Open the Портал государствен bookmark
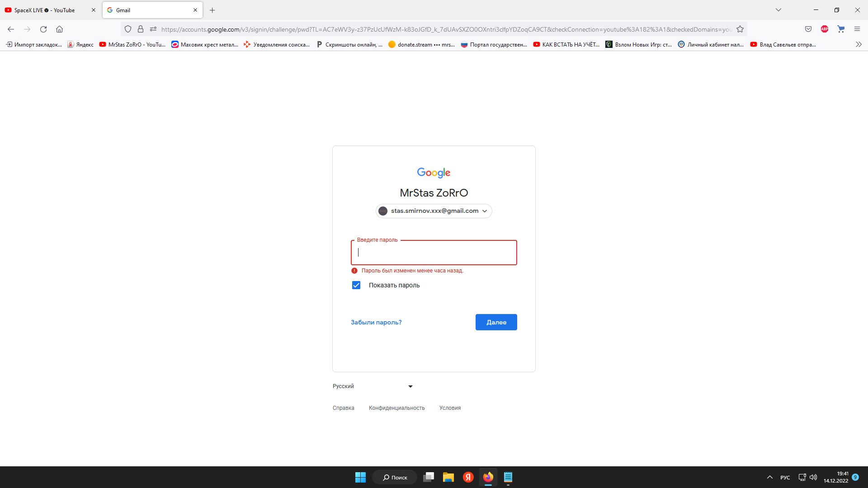This screenshot has height=488, width=868. [494, 44]
